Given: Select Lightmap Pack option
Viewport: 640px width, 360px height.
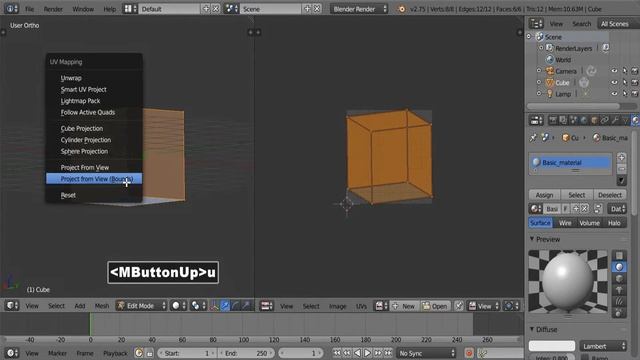Looking at the screenshot, I should point(80,101).
